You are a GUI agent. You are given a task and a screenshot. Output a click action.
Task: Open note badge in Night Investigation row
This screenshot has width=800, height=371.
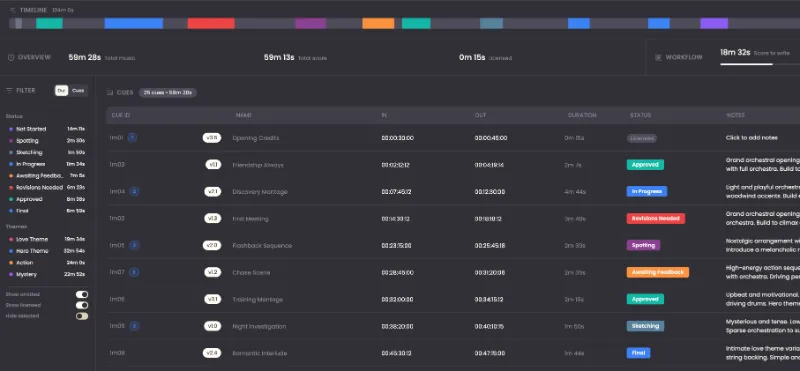pos(134,326)
